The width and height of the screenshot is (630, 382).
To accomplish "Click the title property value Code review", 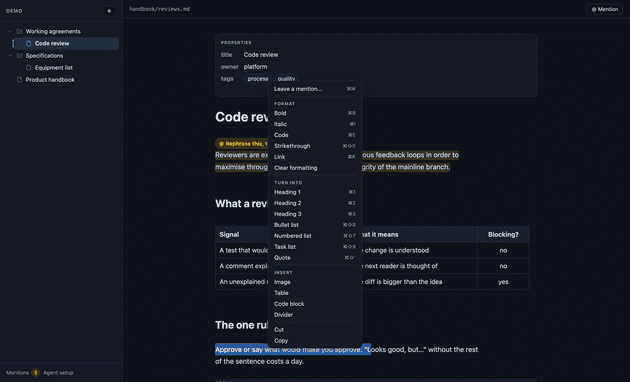I will point(261,55).
